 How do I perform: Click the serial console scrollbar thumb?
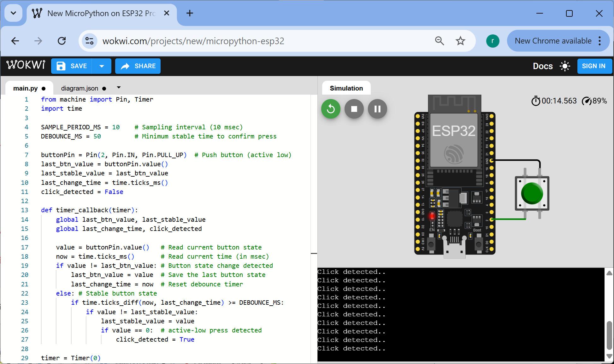click(609, 335)
